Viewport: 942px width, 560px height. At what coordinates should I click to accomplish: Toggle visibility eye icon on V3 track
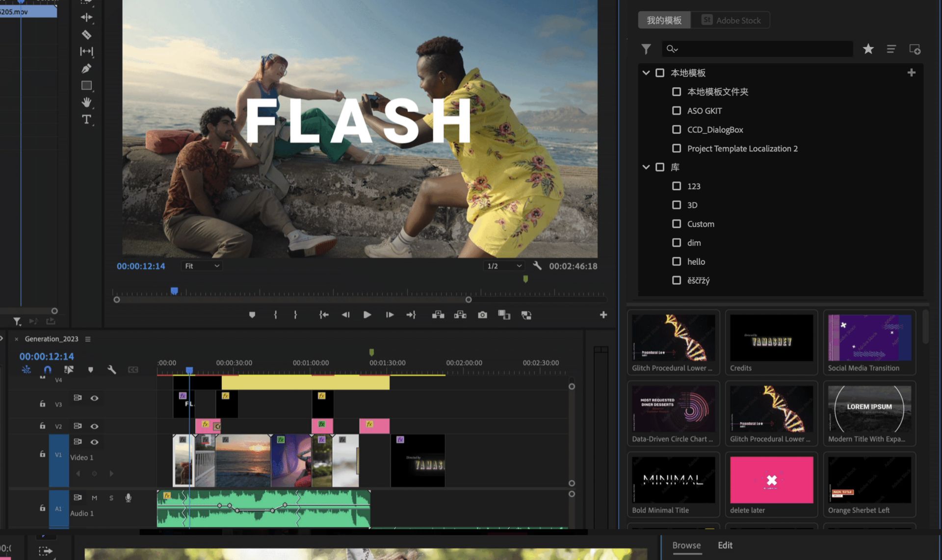(x=94, y=397)
